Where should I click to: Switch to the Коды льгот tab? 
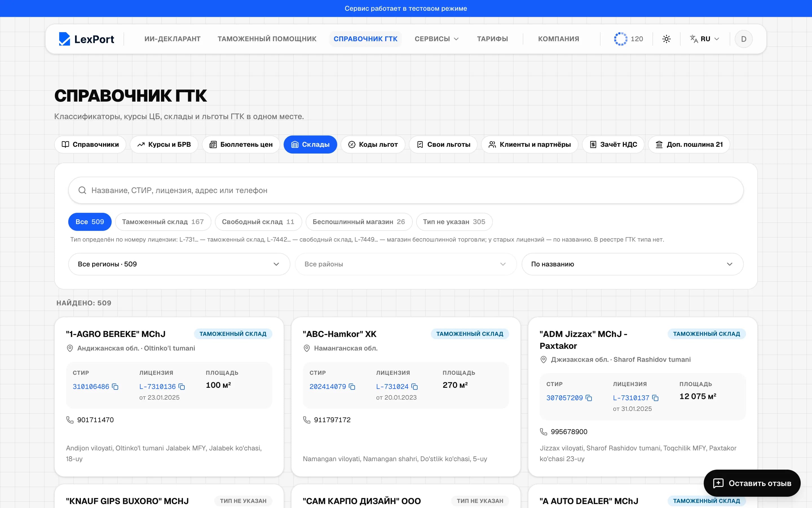click(373, 144)
